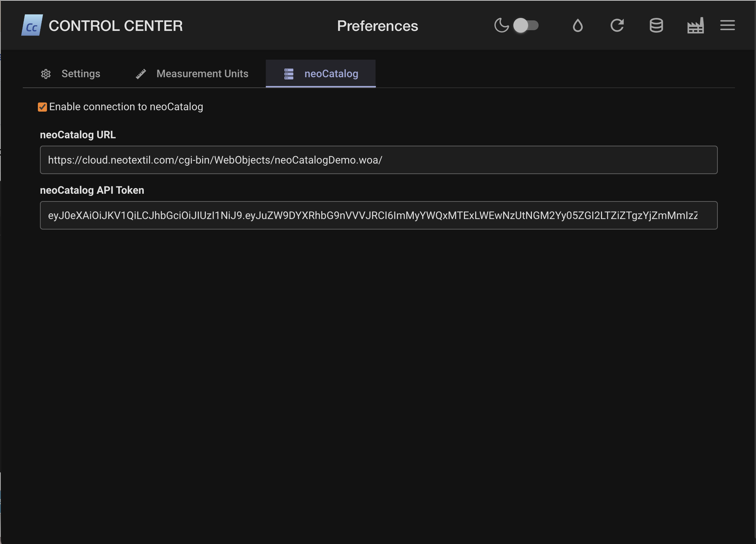Screen dimensions: 756x544
Task: Click the Preferences page title
Action: pos(377,26)
